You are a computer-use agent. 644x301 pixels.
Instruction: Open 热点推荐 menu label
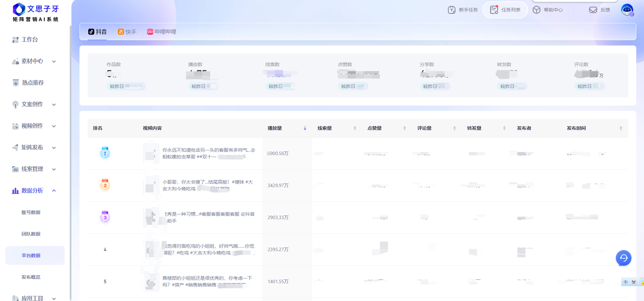pyautogui.click(x=33, y=83)
